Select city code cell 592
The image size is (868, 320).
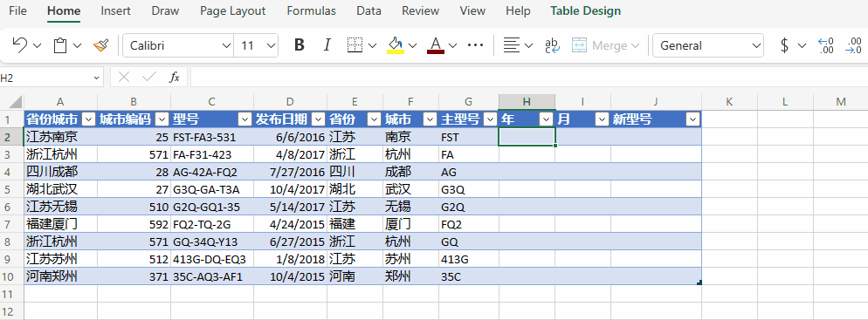pos(134,224)
